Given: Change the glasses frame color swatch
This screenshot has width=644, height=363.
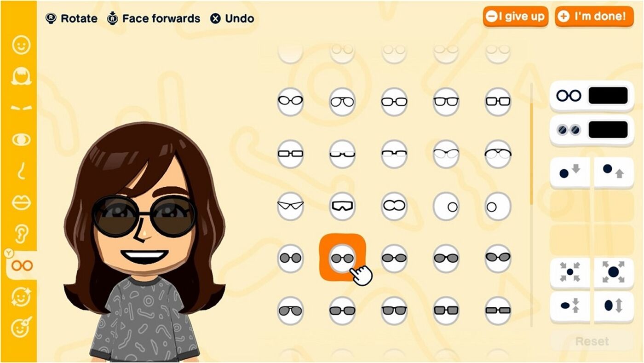Looking at the screenshot, I should click(x=608, y=96).
